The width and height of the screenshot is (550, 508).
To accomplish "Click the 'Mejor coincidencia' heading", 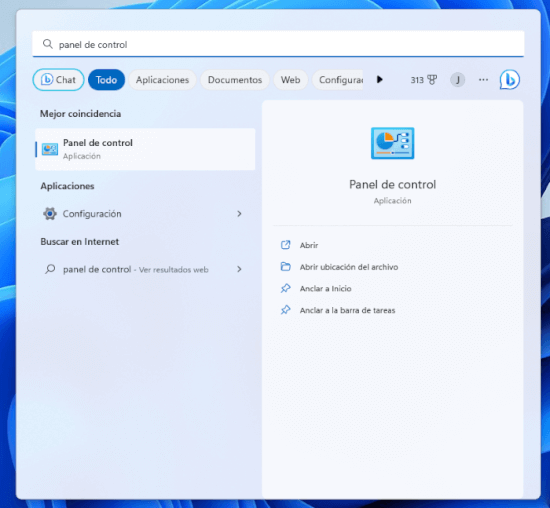I will click(x=80, y=114).
